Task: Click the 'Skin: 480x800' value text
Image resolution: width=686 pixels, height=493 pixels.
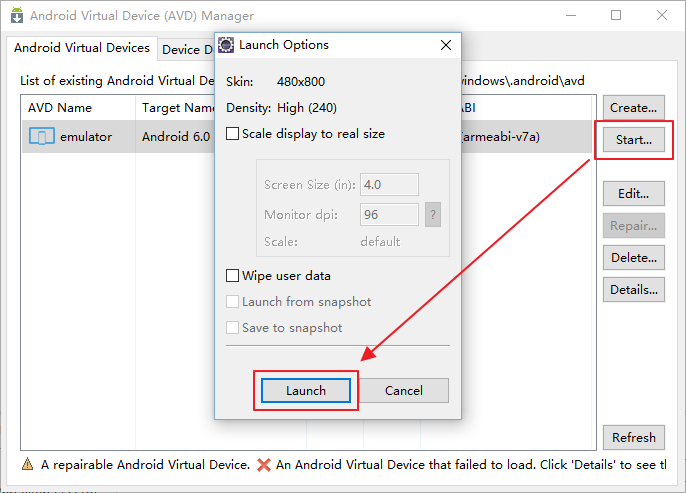Action: coord(301,82)
